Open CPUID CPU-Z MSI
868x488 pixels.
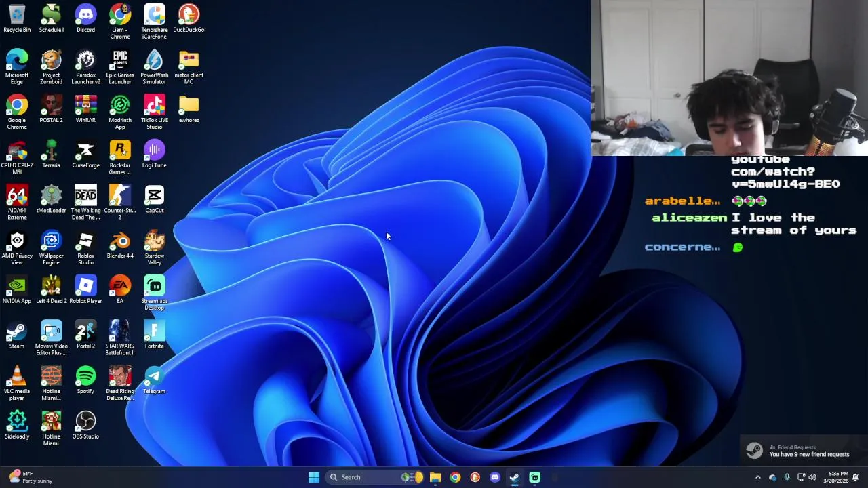tap(17, 158)
